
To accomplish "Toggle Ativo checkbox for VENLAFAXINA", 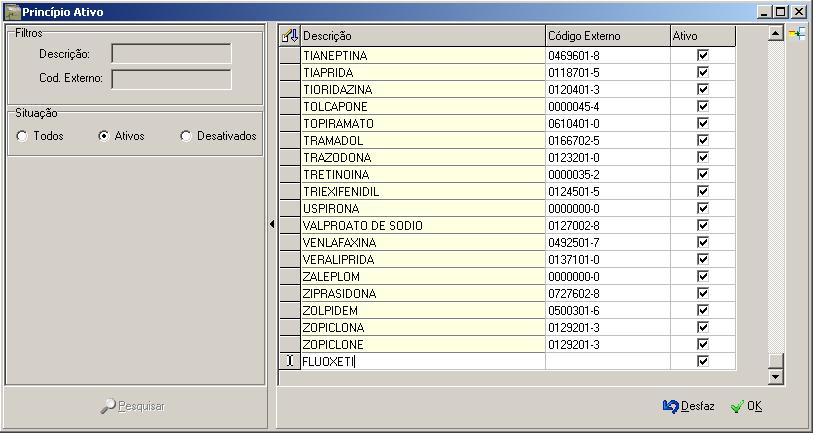I will [703, 243].
